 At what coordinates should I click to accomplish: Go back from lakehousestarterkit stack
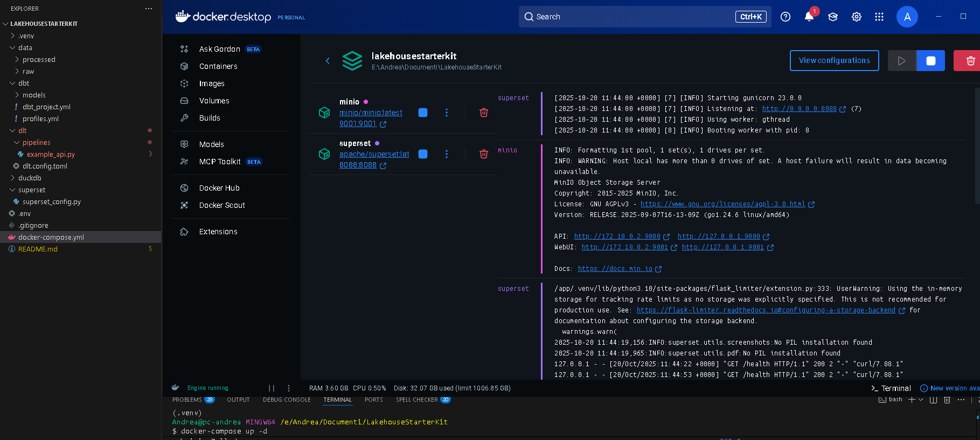(x=328, y=61)
